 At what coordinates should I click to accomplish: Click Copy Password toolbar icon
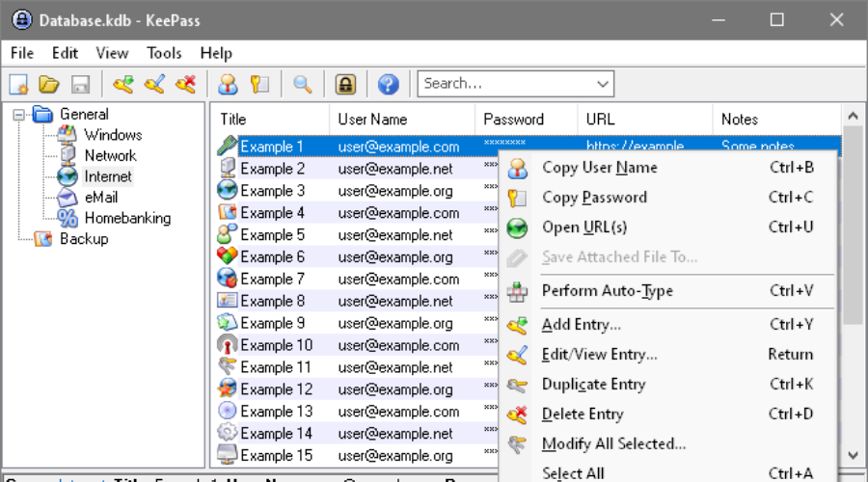pyautogui.click(x=259, y=84)
